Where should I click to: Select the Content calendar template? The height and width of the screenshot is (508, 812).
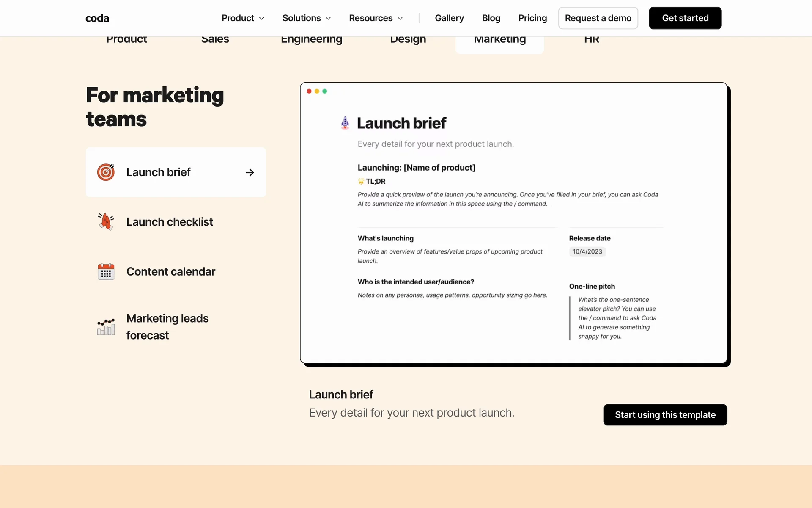[x=171, y=271]
